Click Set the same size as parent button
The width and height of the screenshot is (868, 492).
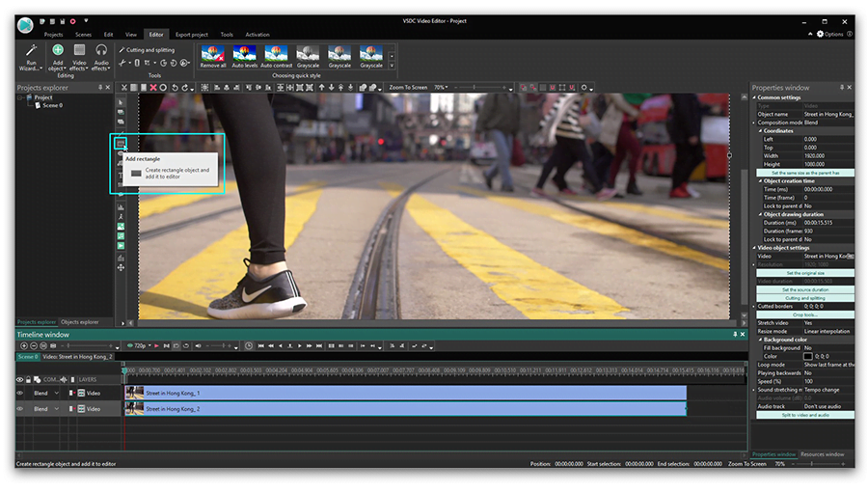click(805, 173)
